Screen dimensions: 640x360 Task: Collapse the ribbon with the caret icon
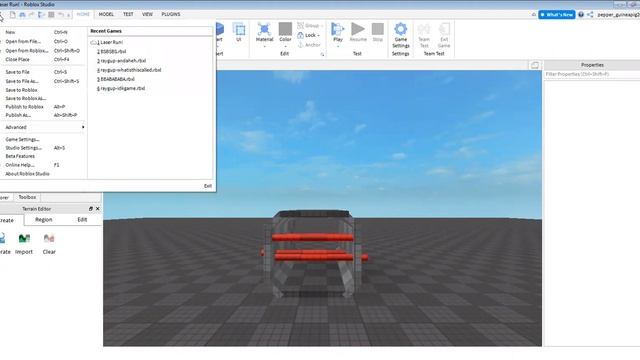click(534, 15)
